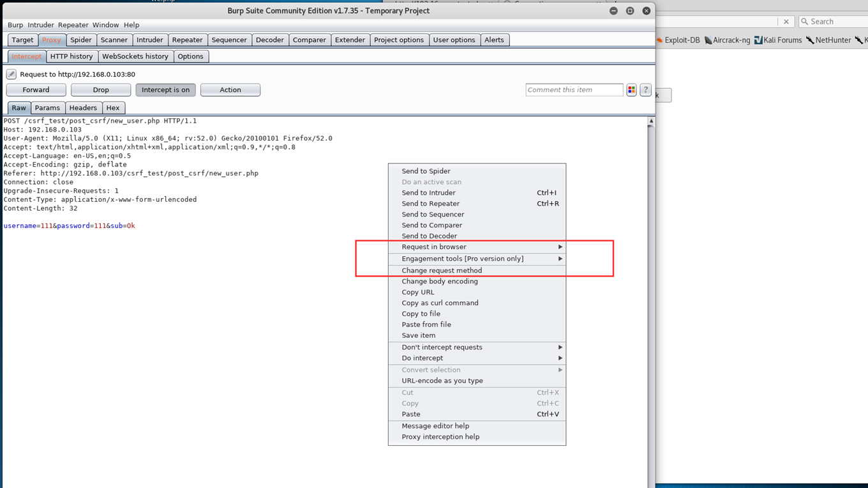Open the Repeater menu in the menu bar

(73, 25)
